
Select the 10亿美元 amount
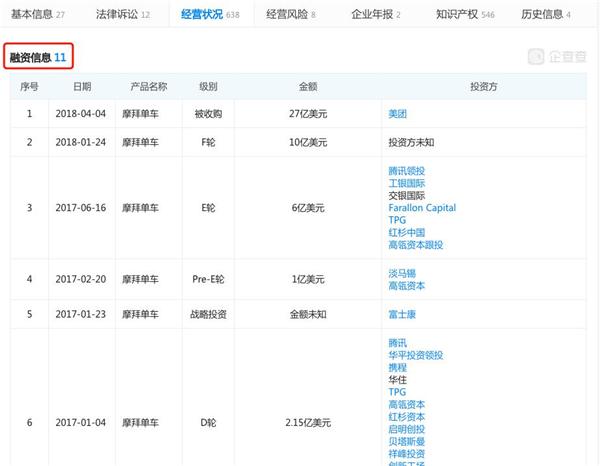308,142
